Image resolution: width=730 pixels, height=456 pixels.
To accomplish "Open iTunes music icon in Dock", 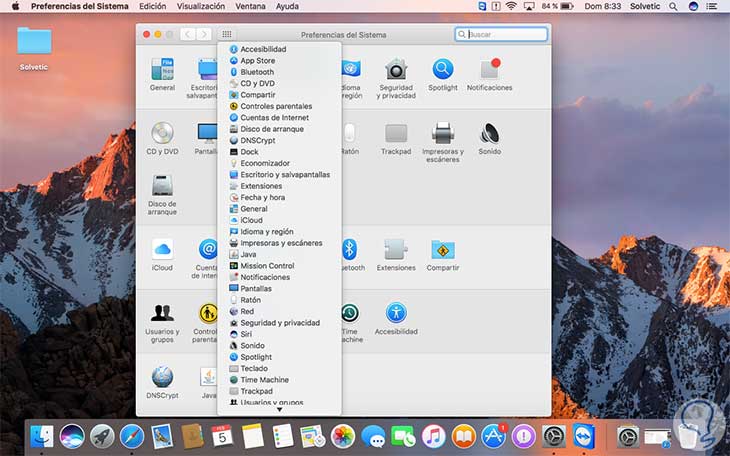I will pyautogui.click(x=433, y=436).
